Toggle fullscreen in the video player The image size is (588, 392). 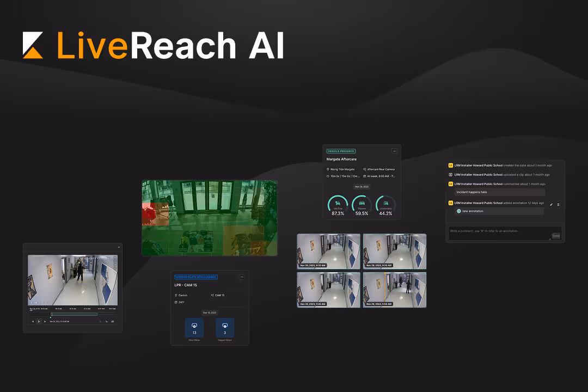(x=113, y=321)
